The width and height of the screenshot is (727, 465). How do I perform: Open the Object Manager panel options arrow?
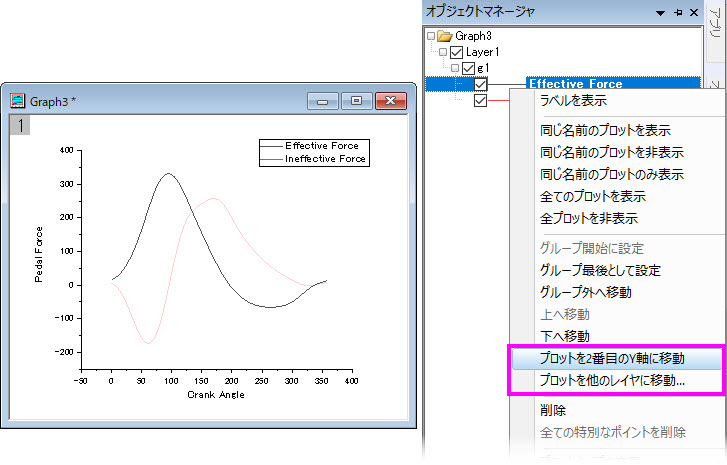pos(661,13)
